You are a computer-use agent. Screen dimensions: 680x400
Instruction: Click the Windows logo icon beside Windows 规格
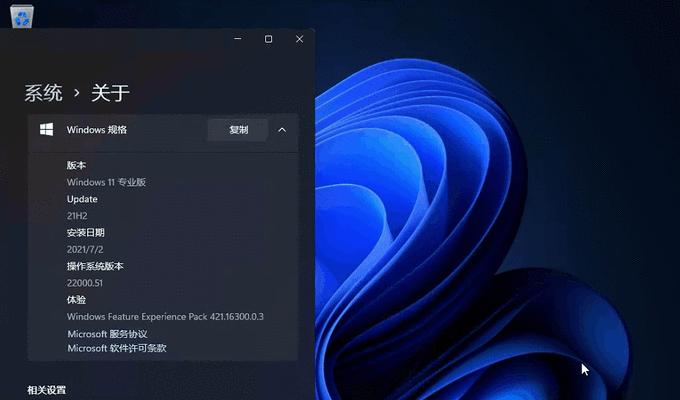coord(46,129)
